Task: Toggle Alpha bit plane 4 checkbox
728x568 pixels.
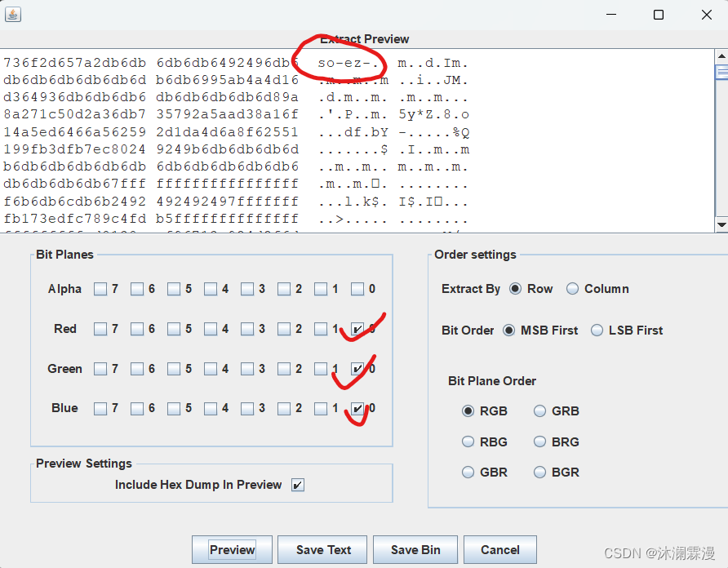Action: [x=211, y=290]
